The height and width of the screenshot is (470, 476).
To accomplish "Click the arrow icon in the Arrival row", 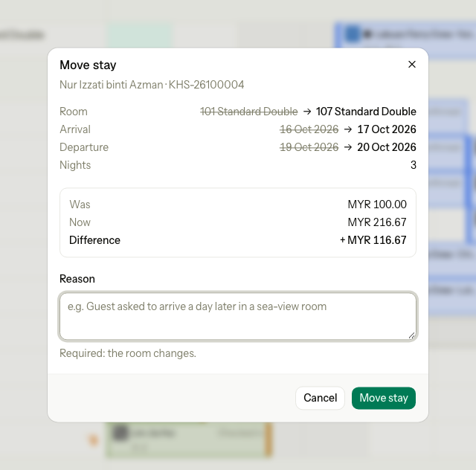I will [348, 129].
